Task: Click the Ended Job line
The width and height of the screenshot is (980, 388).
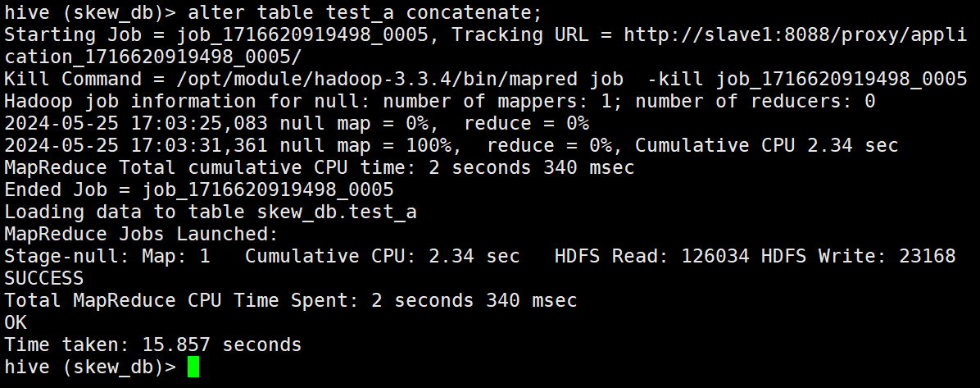Action: [x=199, y=190]
